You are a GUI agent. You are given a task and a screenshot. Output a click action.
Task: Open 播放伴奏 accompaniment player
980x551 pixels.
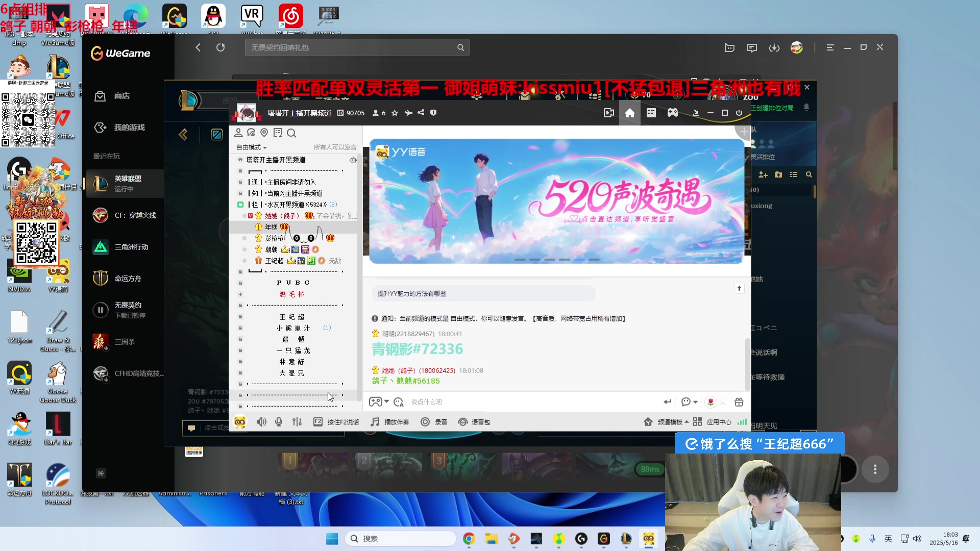[390, 422]
